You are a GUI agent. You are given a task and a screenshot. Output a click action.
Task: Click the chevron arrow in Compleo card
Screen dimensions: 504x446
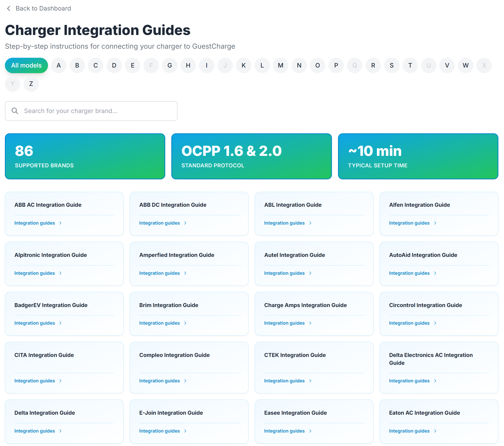185,381
